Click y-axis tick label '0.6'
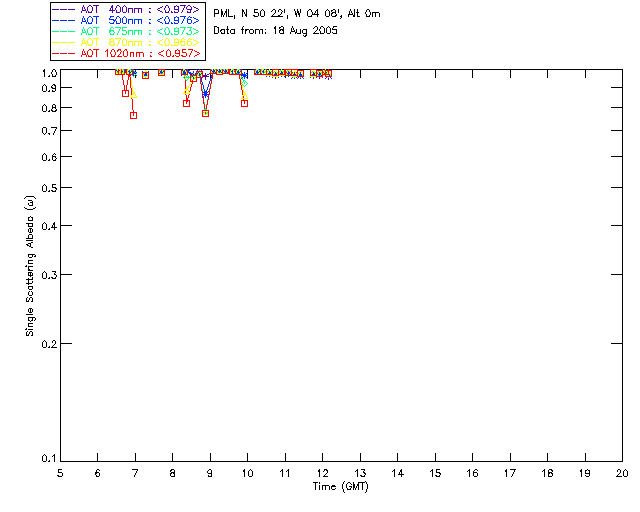Screen dimensions: 640x512 tap(49, 157)
